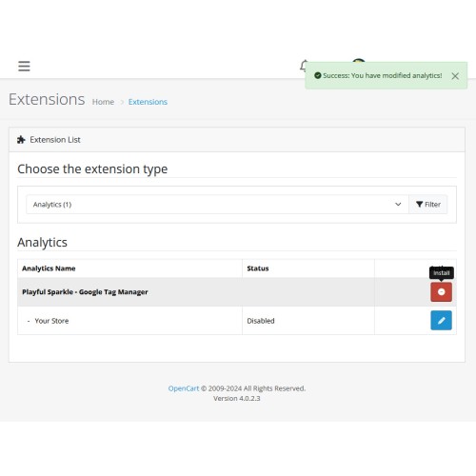Uninstall Google Tag Manager with the red button
The width and height of the screenshot is (476, 476).
point(441,292)
